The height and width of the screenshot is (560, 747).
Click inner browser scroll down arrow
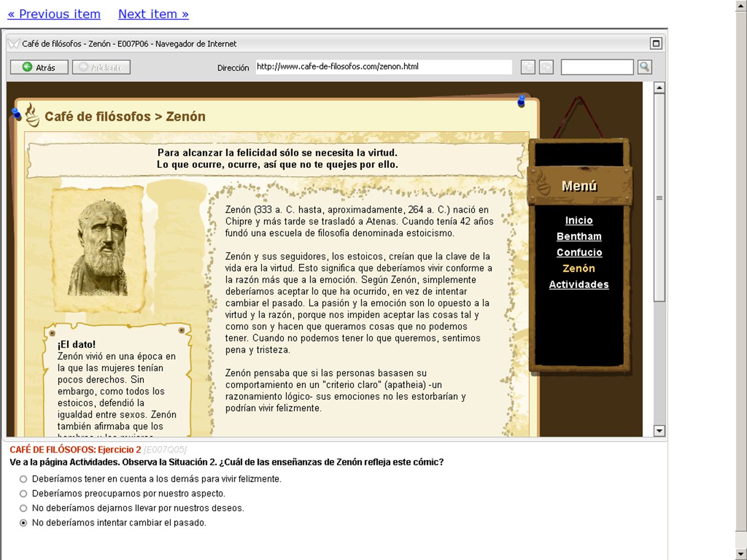pos(659,431)
